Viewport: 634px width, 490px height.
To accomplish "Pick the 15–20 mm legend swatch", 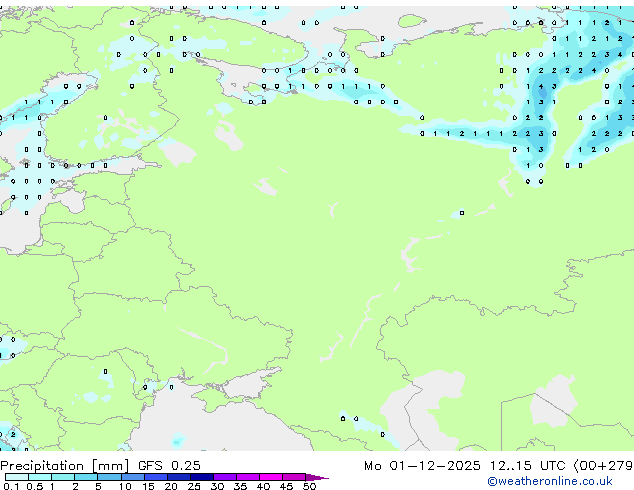I will coord(155,477).
